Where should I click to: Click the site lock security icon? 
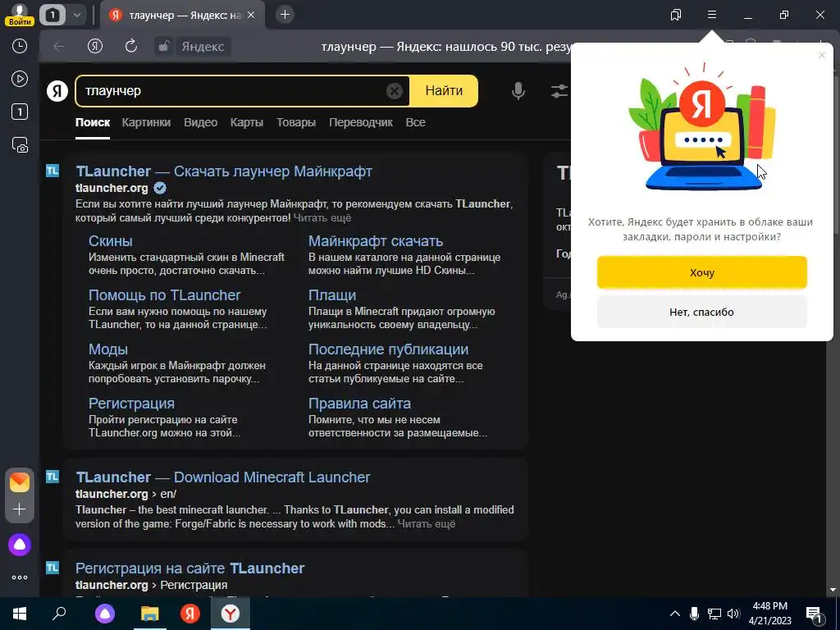click(163, 47)
